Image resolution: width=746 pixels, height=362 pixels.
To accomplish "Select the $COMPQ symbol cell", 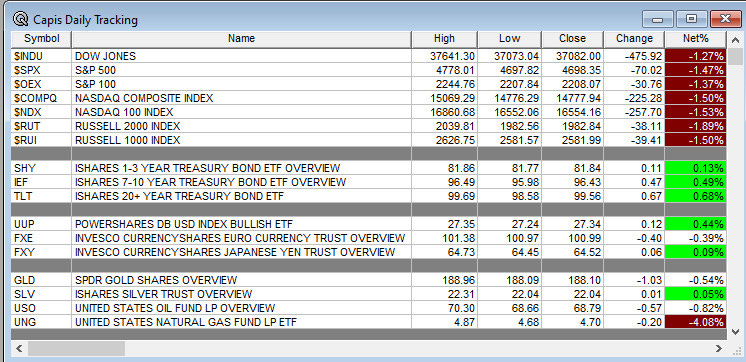I will click(x=41, y=98).
